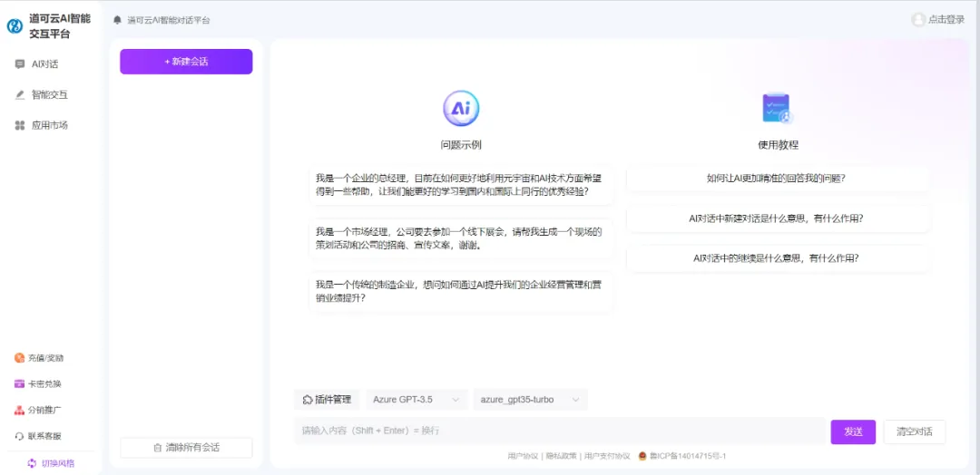Click the 联系客服 headset support icon
980x475 pixels.
point(19,436)
